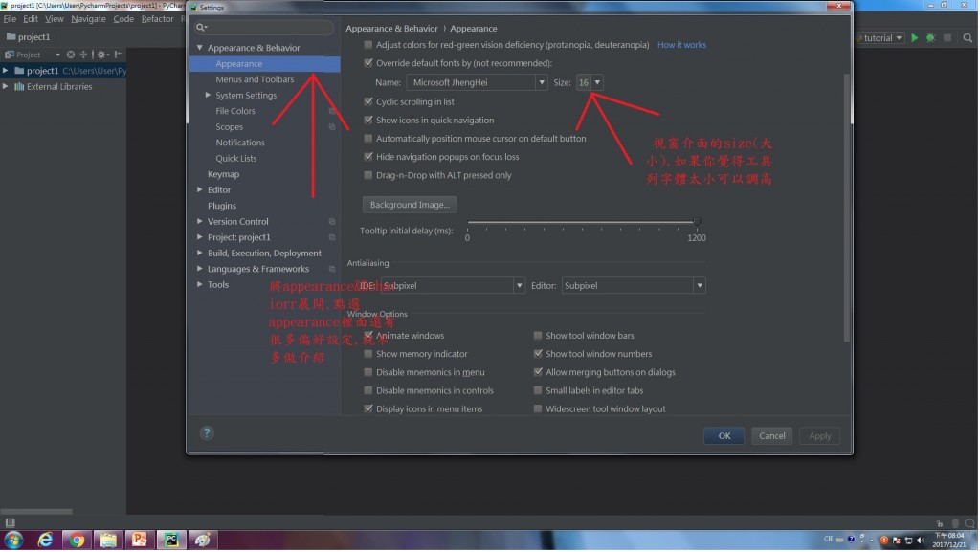Hide the Project tool window via hide icon
Image resolution: width=980 pixels, height=552 pixels.
pyautogui.click(x=118, y=55)
